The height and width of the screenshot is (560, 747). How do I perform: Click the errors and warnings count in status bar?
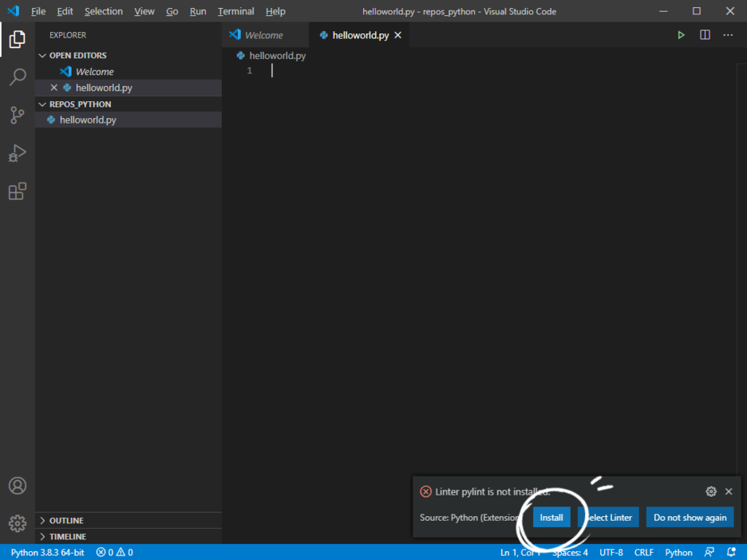[114, 552]
